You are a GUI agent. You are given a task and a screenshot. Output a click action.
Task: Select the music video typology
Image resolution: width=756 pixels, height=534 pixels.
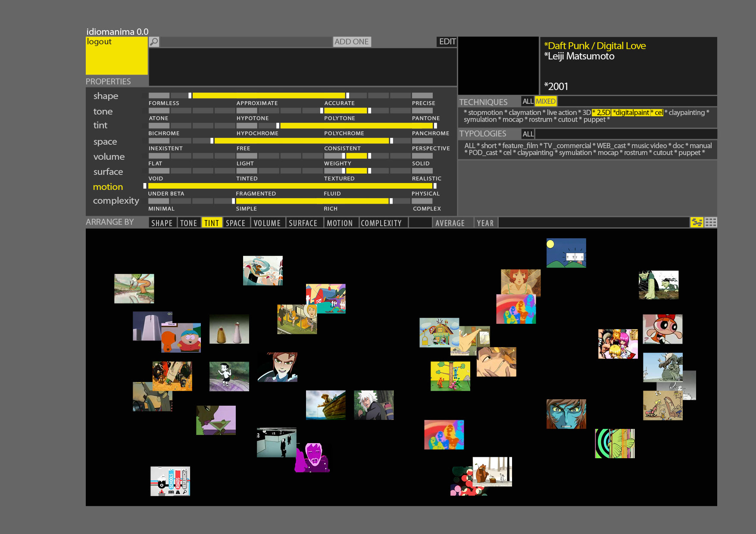[649, 146]
